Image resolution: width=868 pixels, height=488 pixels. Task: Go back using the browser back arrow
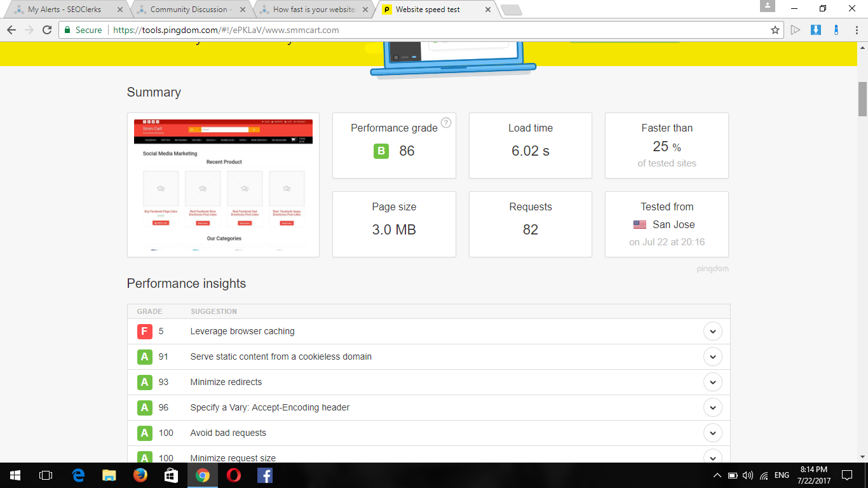11,30
